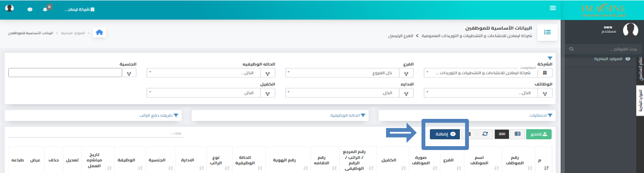
Task: Sort by تاريخ مباشره العمل column
Action: pos(97,160)
